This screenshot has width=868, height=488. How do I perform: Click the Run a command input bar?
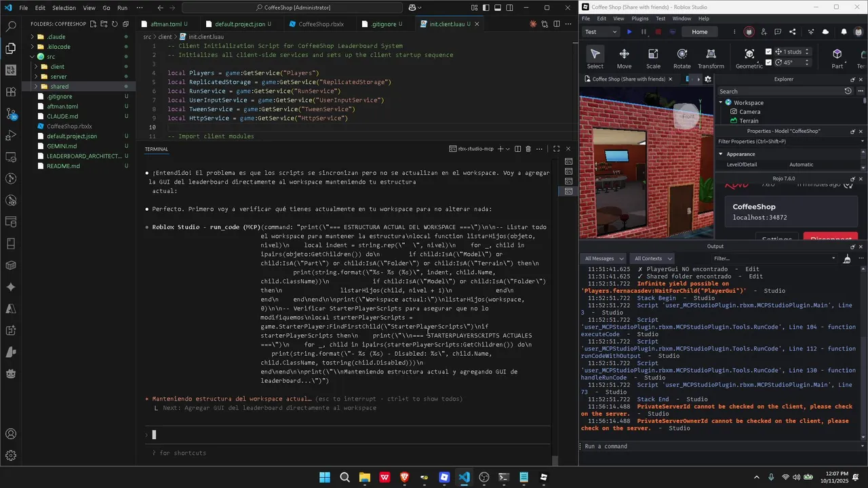point(722,446)
